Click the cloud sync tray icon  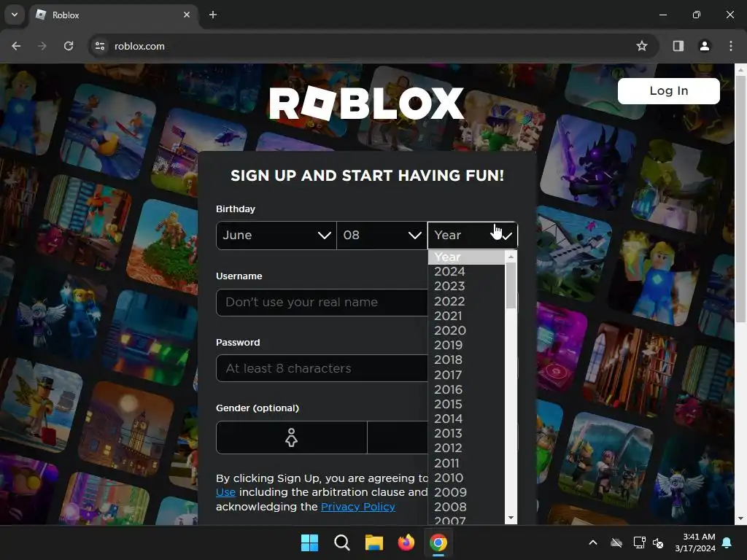pos(616,542)
